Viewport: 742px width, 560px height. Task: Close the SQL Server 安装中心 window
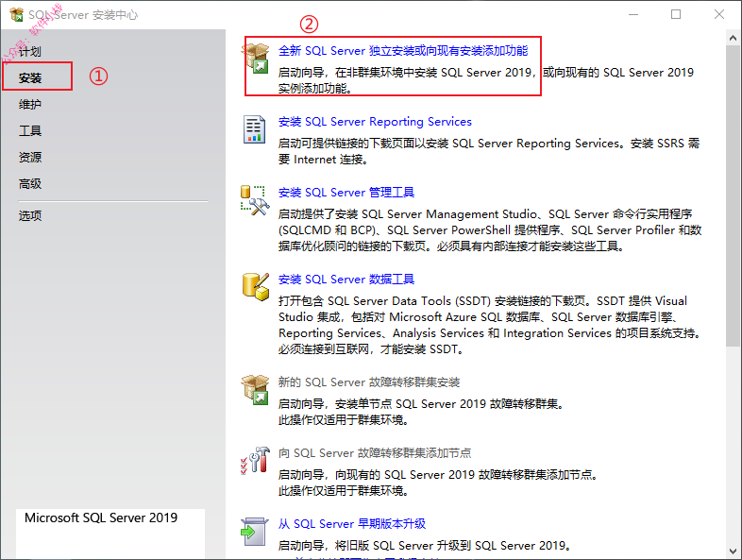[719, 15]
